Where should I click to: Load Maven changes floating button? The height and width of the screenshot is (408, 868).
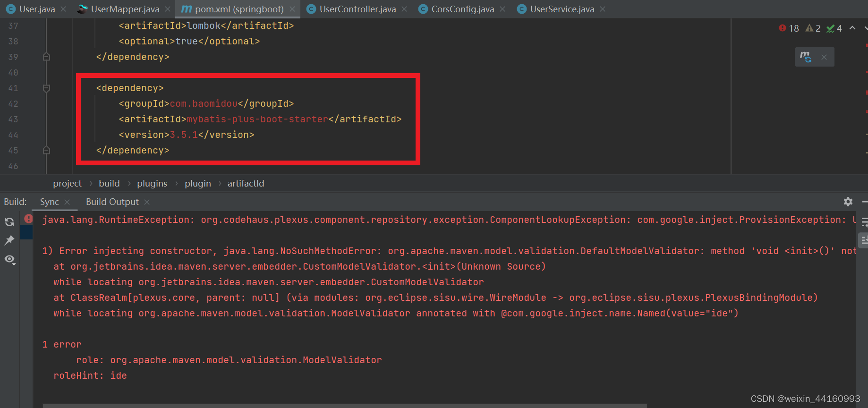pos(806,57)
